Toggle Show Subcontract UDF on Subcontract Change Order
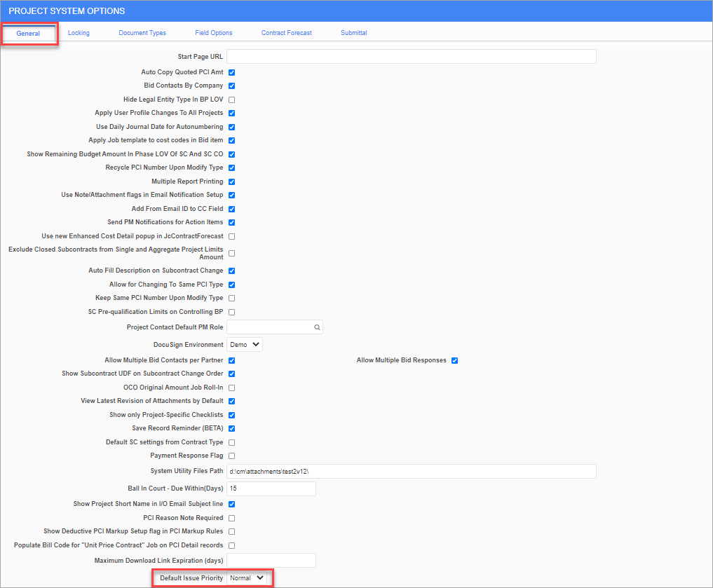 tap(232, 374)
